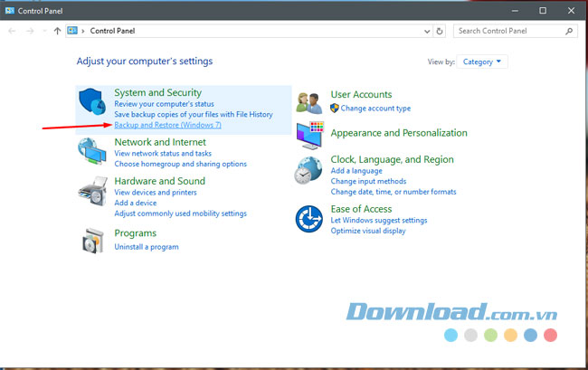Go up one level with up arrow
The width and height of the screenshot is (588, 370).
[57, 31]
